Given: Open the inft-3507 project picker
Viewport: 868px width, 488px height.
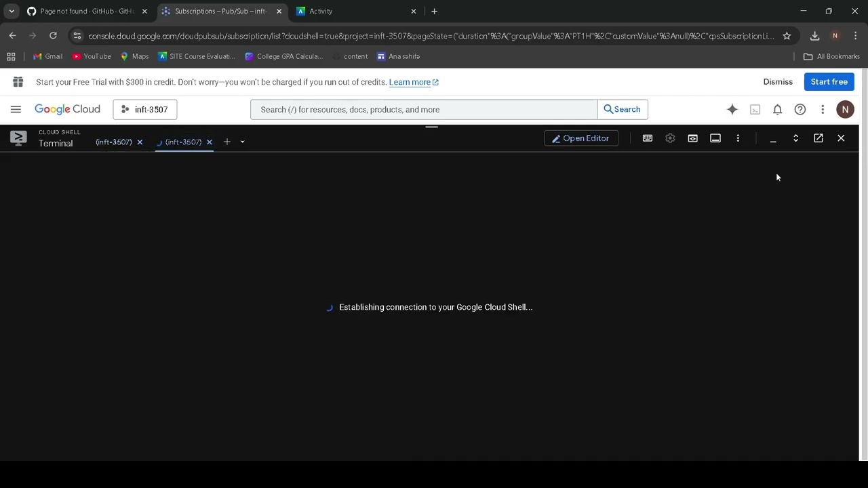Looking at the screenshot, I should click(145, 109).
